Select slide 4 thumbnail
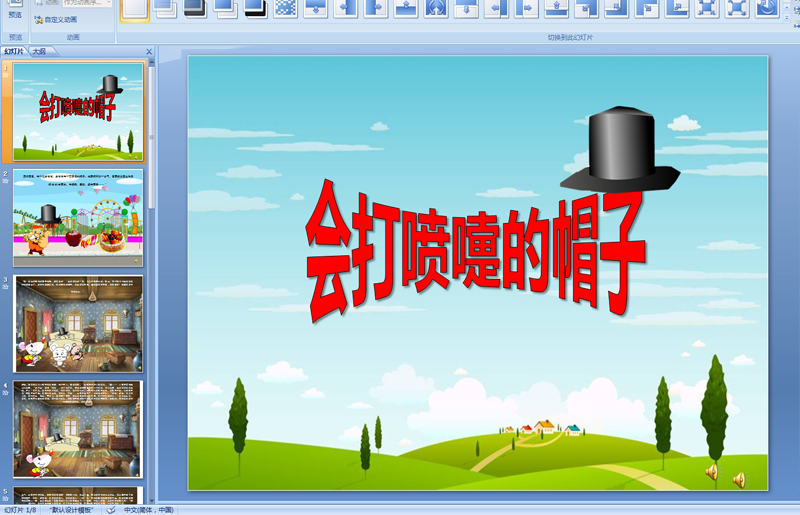 (78, 429)
